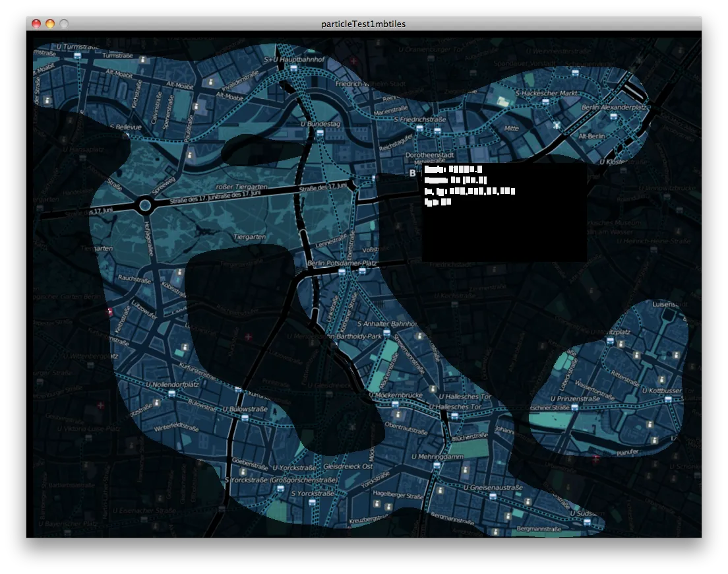This screenshot has width=728, height=574.
Task: Click the U Bundestag station icon
Action: coord(320,133)
